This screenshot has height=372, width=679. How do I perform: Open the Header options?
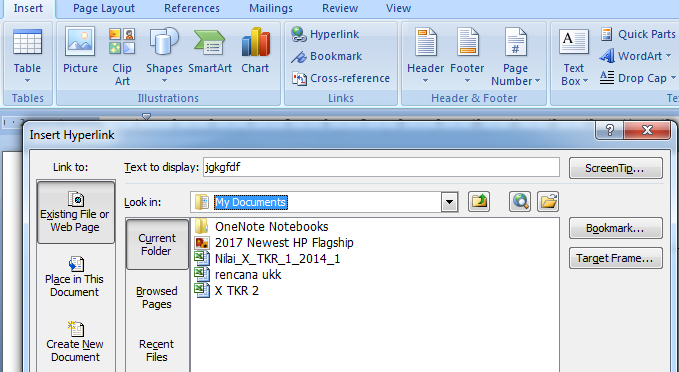tap(425, 56)
